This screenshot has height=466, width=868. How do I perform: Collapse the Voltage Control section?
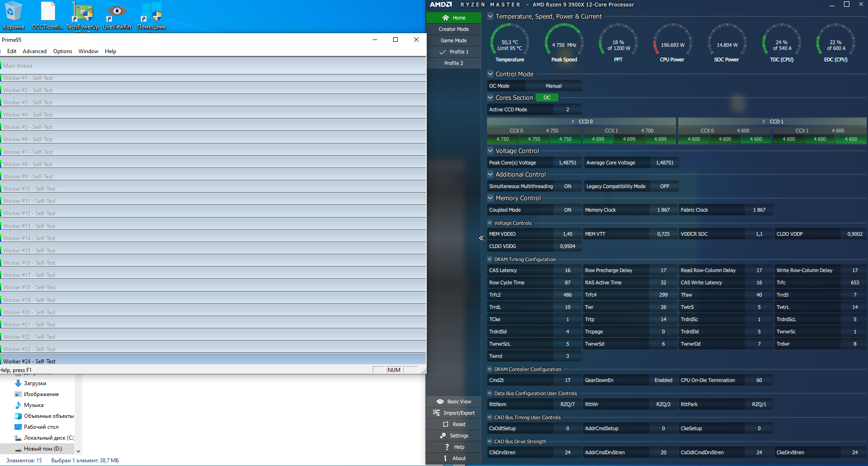[x=490, y=151]
